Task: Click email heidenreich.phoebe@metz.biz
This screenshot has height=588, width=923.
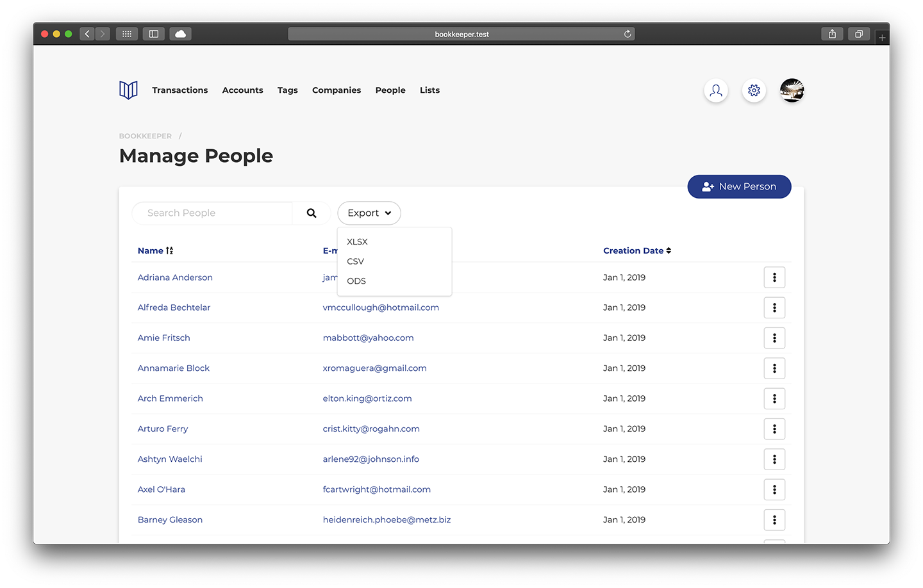Action: (x=387, y=519)
